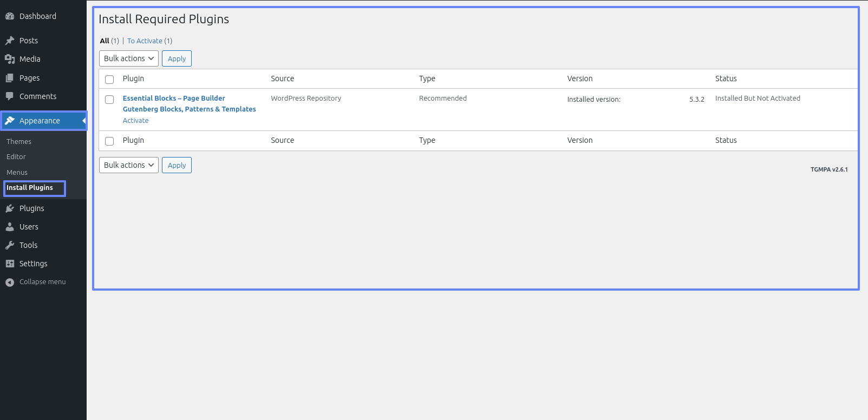
Task: Filter by To Activate link
Action: 145,41
